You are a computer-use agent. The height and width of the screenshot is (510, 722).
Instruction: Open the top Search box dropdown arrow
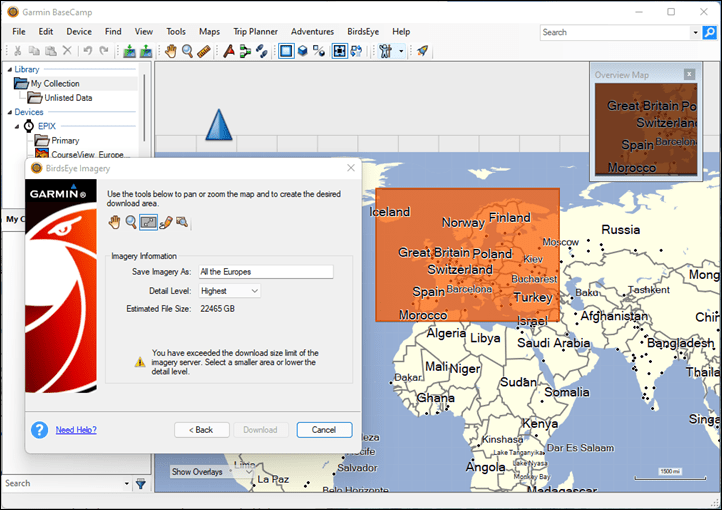click(x=695, y=32)
